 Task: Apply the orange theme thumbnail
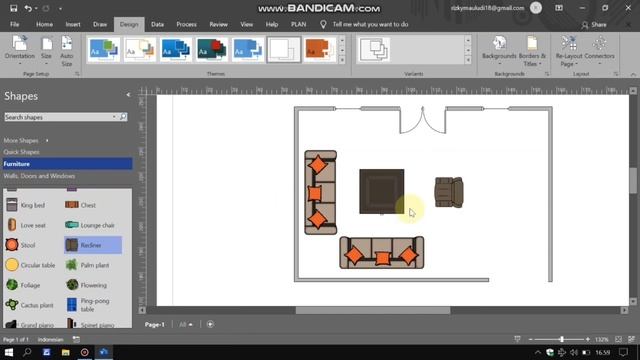tap(319, 50)
